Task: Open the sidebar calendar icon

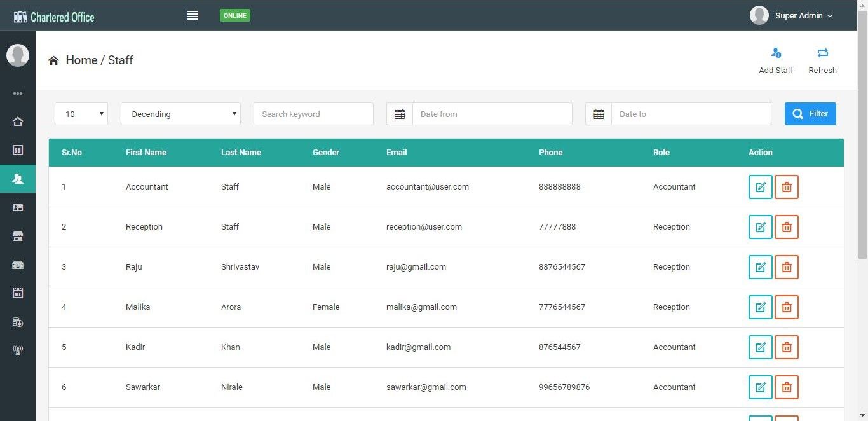Action: pos(18,293)
